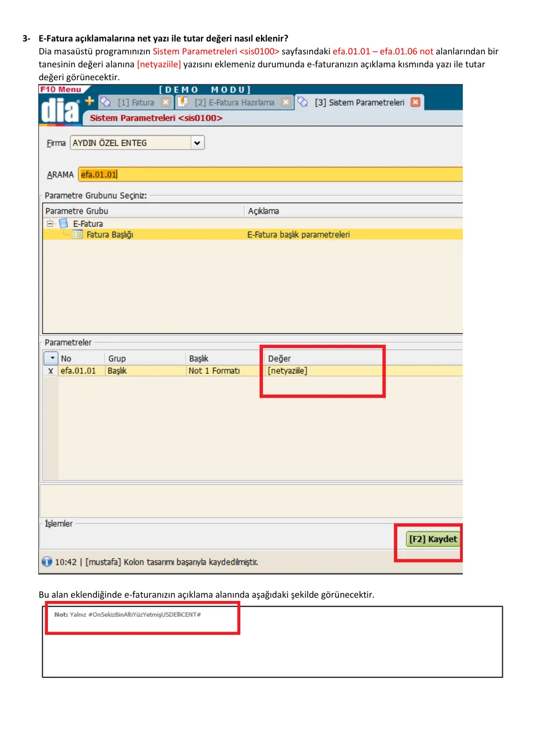Close the [3] Sistem Parametreleri tab

pos(415,102)
